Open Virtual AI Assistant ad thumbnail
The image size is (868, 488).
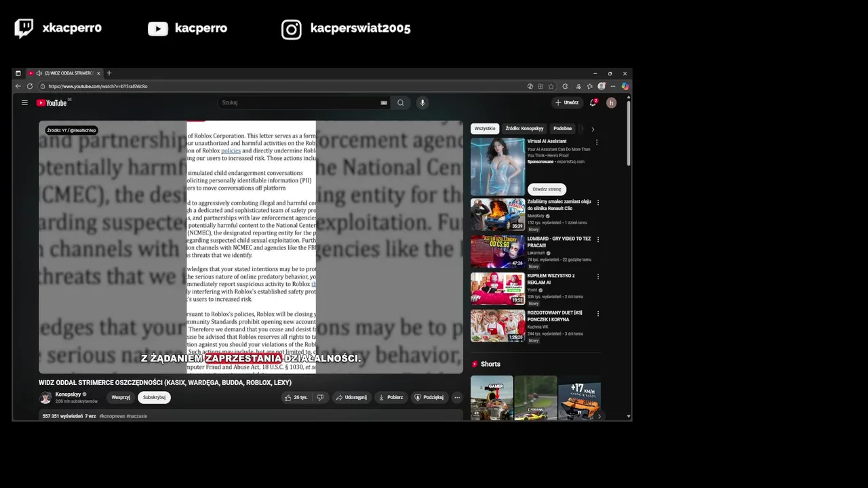[498, 167]
